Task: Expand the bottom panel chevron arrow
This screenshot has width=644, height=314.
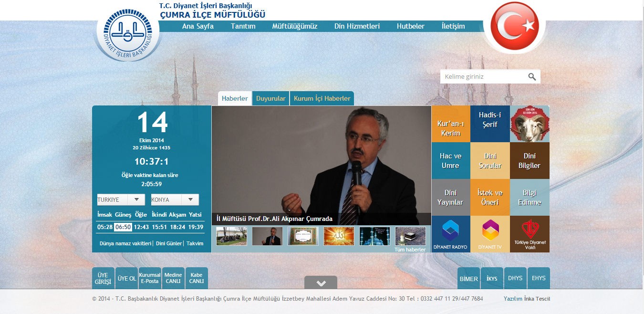Action: 321,283
